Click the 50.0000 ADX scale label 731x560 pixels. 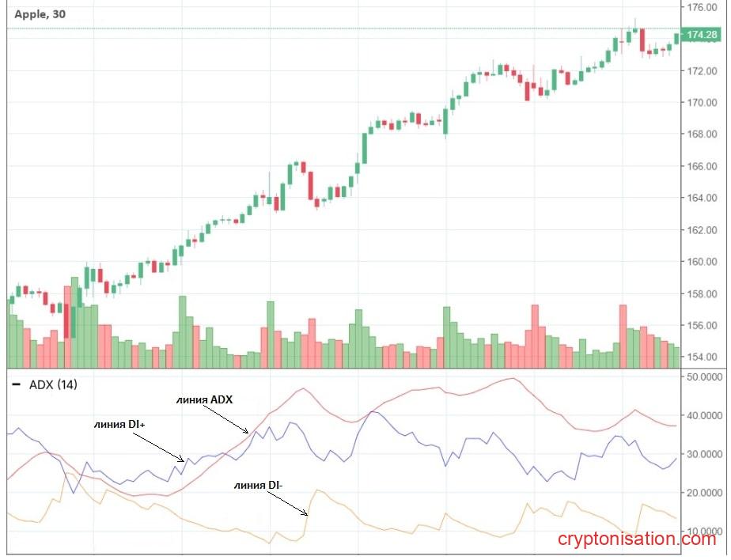tap(704, 376)
